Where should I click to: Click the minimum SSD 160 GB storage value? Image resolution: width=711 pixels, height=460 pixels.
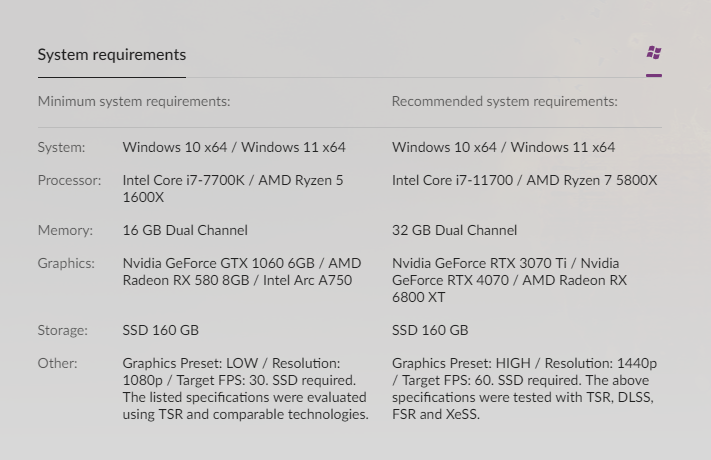(x=160, y=330)
